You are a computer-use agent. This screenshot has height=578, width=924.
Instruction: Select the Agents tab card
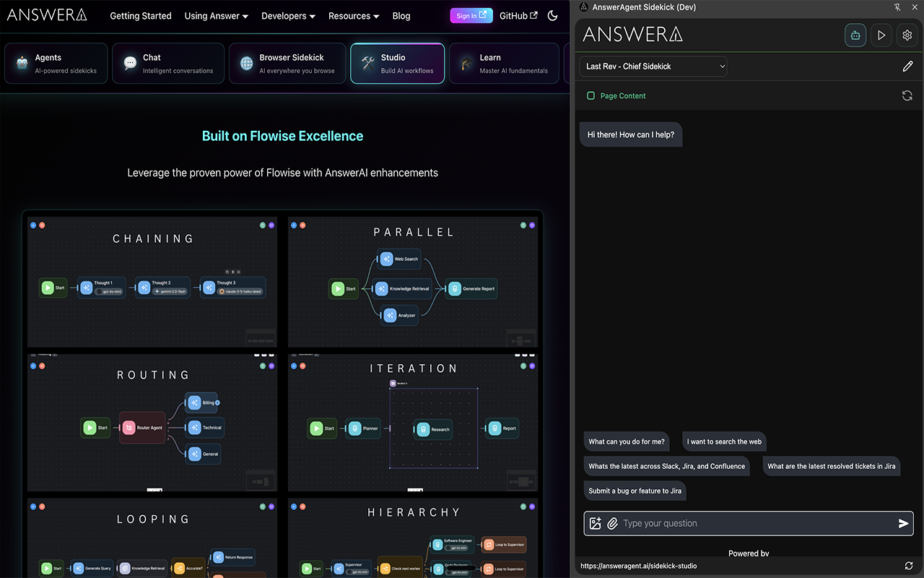(56, 64)
